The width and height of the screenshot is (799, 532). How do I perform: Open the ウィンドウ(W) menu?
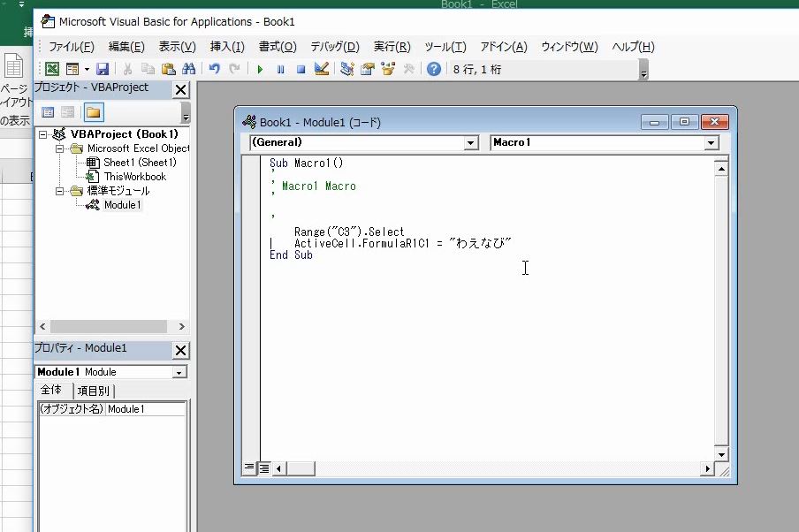point(569,47)
